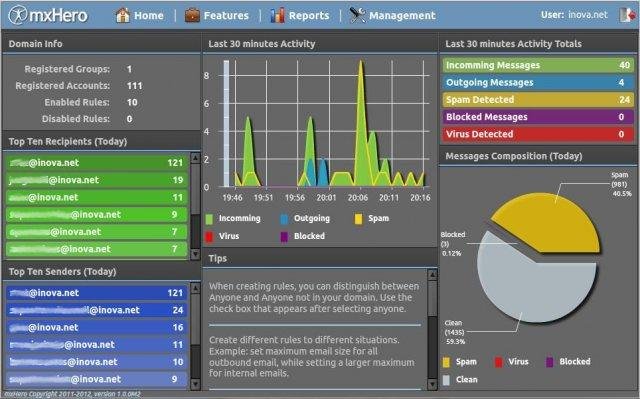
Task: Click the 20:16 time axis label
Action: pos(420,198)
